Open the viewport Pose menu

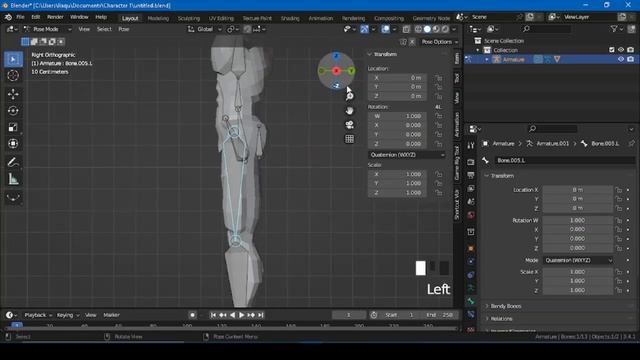tap(124, 29)
